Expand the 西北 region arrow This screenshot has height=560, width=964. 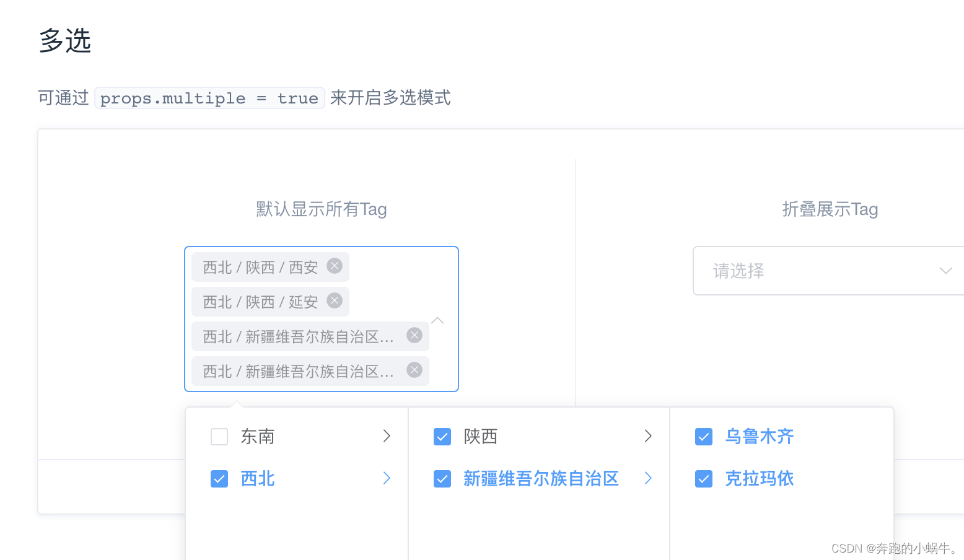pos(387,478)
